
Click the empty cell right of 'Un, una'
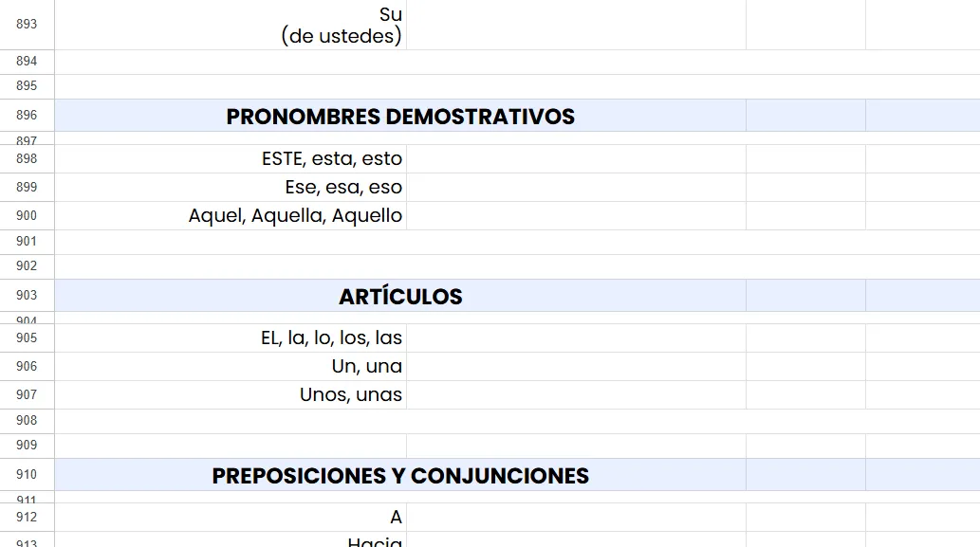(575, 367)
